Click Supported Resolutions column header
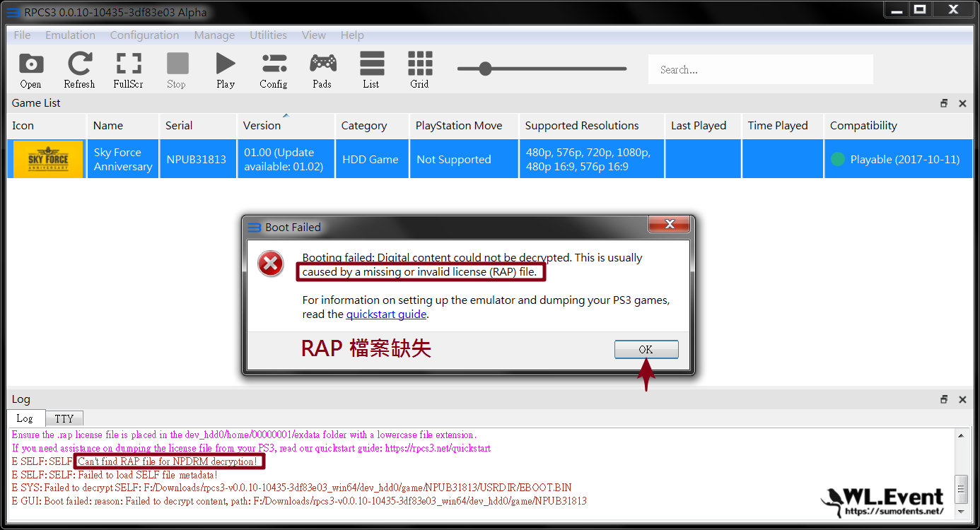 (591, 126)
